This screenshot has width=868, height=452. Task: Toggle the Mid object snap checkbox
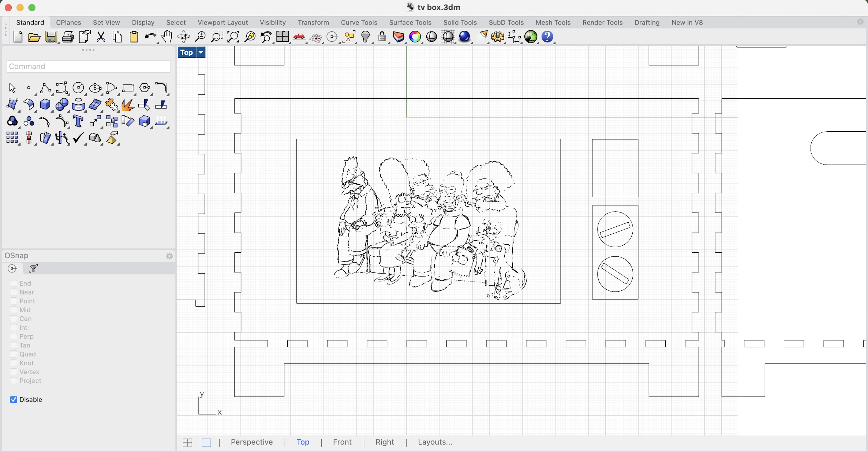tap(14, 310)
